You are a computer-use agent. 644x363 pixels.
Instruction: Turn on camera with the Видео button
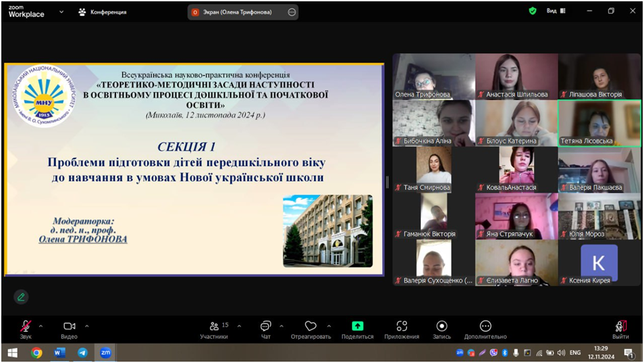69,327
